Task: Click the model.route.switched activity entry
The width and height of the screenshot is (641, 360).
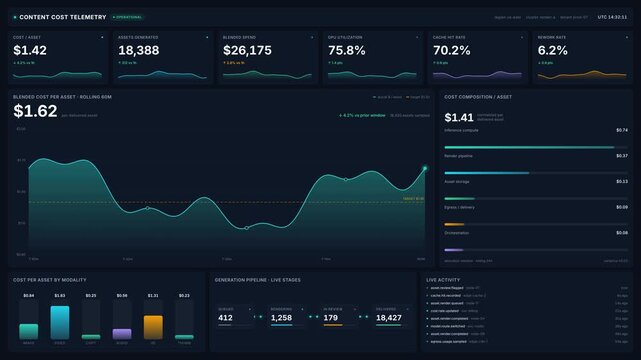Action: pos(527,326)
